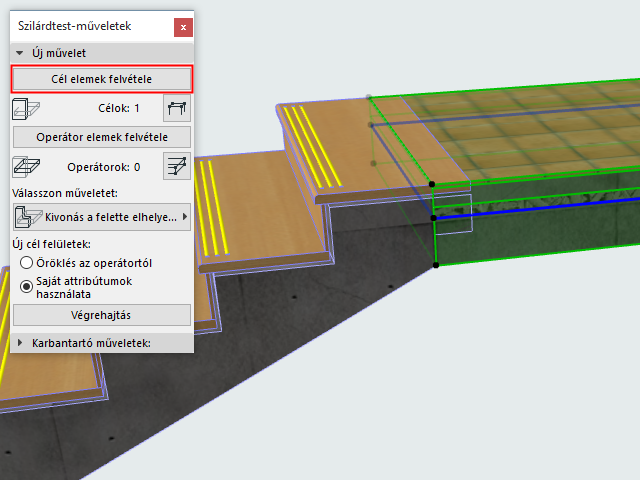Click the 'Operátorok: 0' label
640x480 pixels.
coord(104,167)
